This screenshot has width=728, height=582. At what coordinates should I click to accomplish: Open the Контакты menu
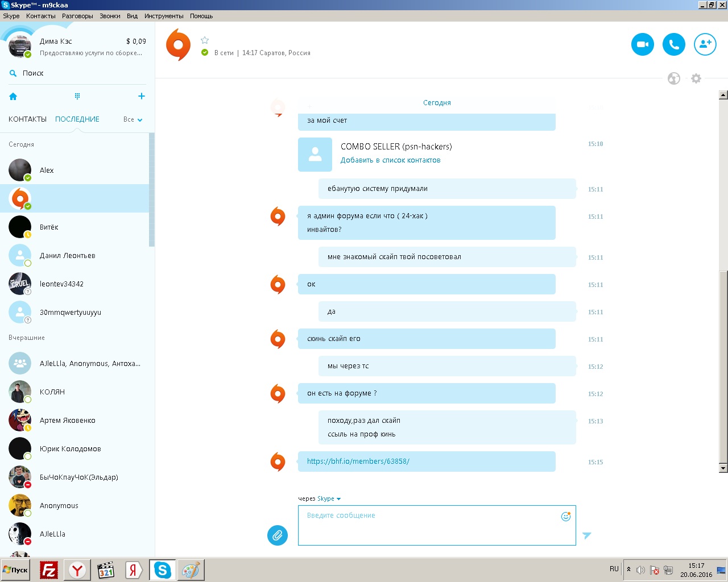[x=41, y=16]
